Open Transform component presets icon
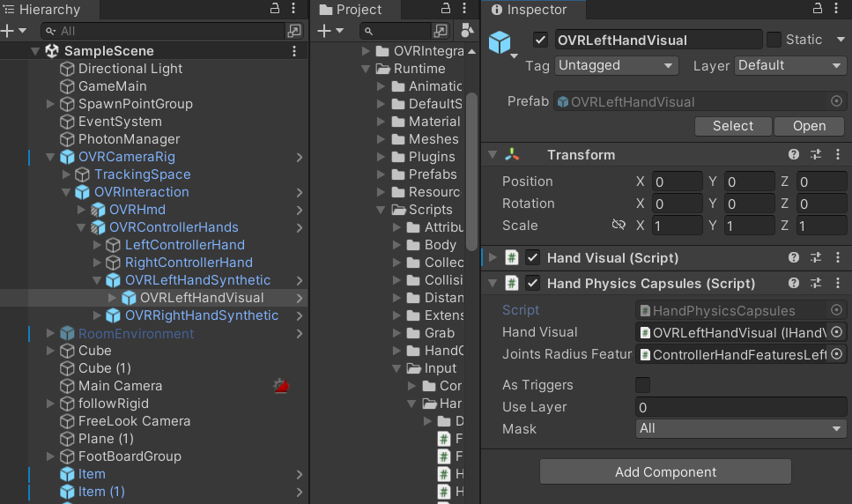This screenshot has width=852, height=504. point(816,155)
